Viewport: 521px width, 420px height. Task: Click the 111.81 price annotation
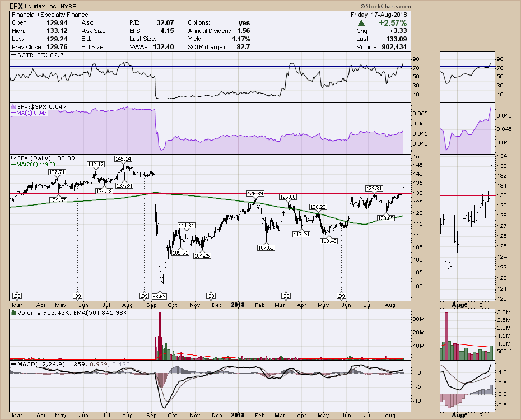(187, 226)
